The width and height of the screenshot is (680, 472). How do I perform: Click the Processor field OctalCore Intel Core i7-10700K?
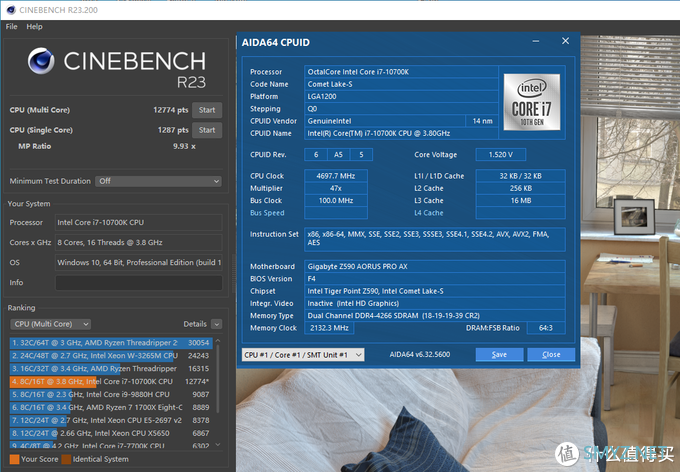(401, 72)
